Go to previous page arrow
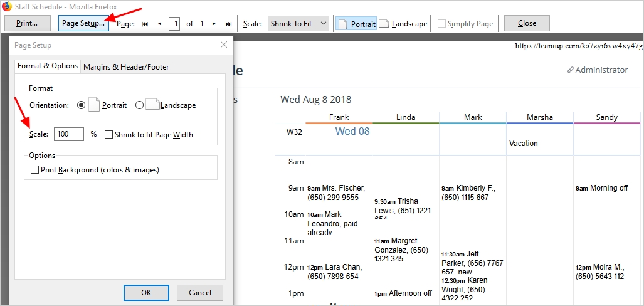644x306 pixels. 159,24
